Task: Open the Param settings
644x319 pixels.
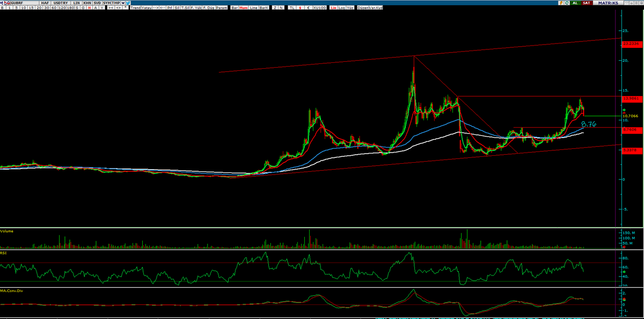Action: (222, 8)
